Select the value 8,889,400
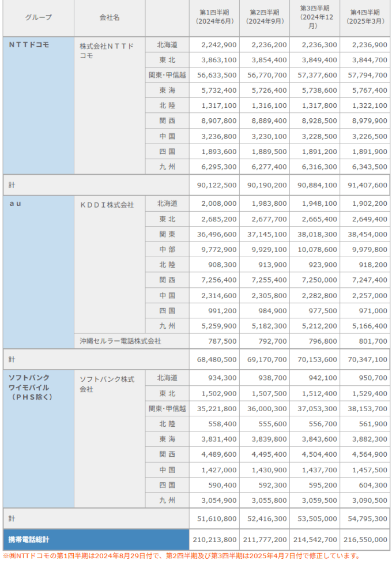The image size is (392, 564). tap(269, 121)
